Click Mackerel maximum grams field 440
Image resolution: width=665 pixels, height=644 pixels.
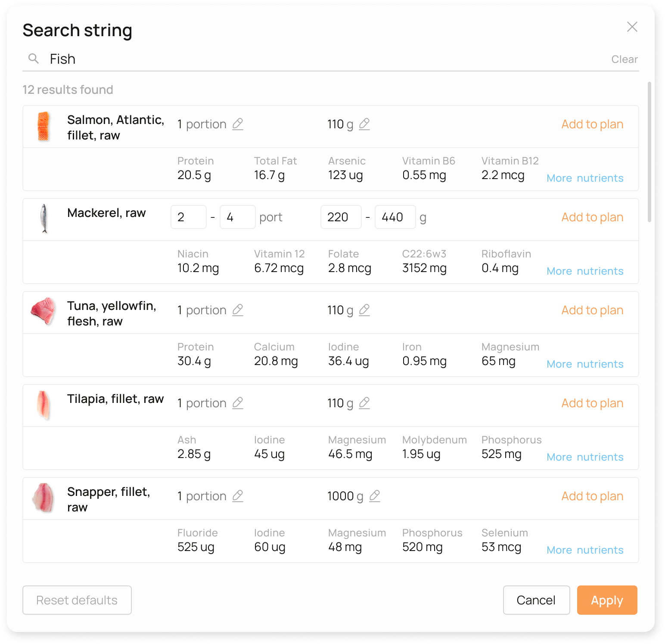coord(395,217)
